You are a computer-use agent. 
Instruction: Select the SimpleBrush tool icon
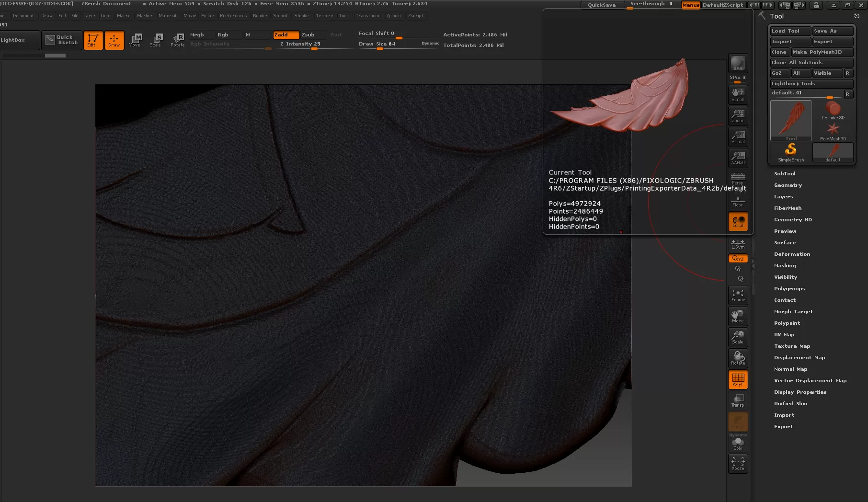tap(790, 152)
